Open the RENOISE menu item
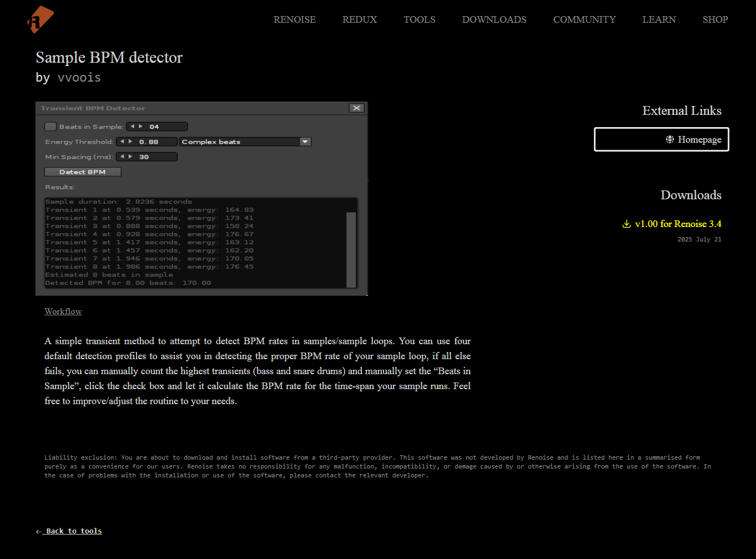Screen dimensions: 756x559 click(x=295, y=19)
